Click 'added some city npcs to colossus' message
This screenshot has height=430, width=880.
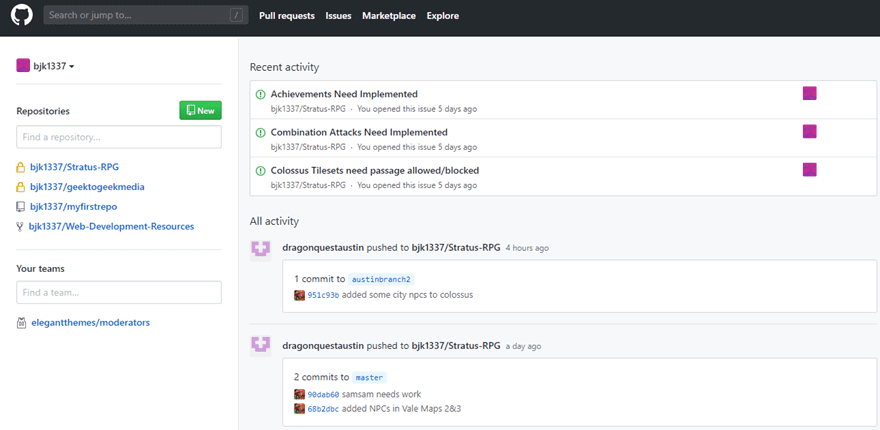tap(407, 295)
